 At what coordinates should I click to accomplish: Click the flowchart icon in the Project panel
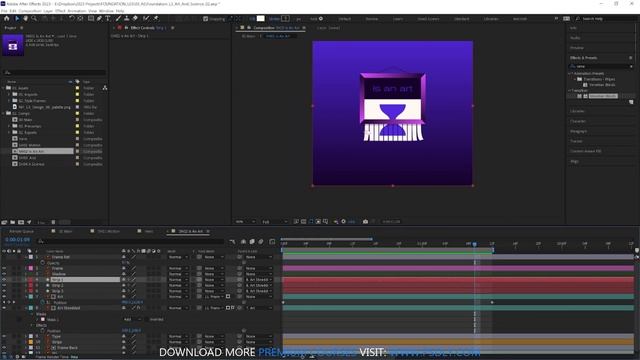point(105,88)
